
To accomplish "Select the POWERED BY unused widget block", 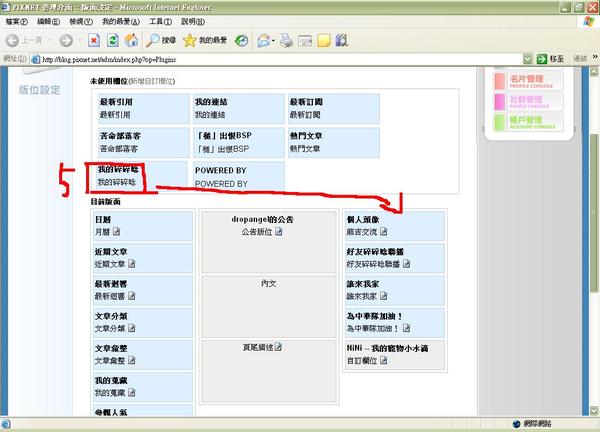I will pos(239,176).
